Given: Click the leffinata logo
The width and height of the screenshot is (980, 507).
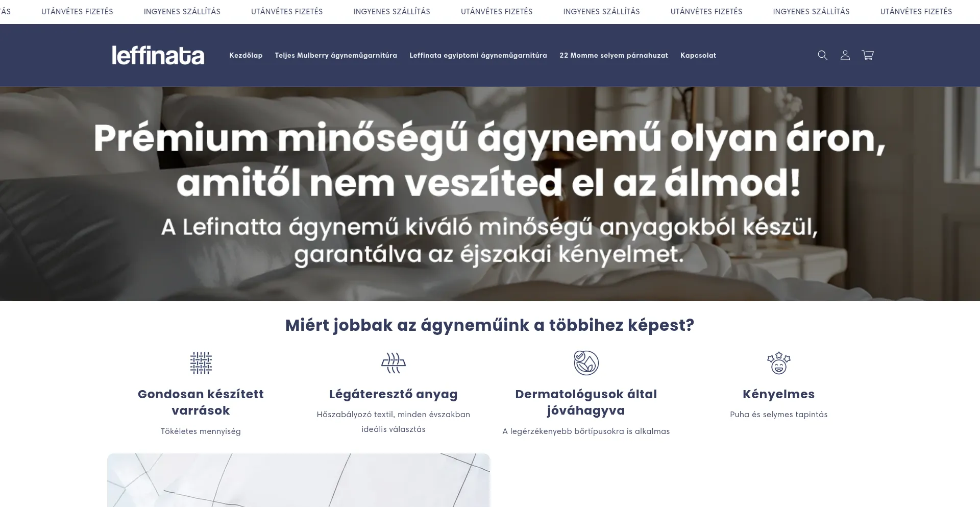Looking at the screenshot, I should click(x=158, y=55).
